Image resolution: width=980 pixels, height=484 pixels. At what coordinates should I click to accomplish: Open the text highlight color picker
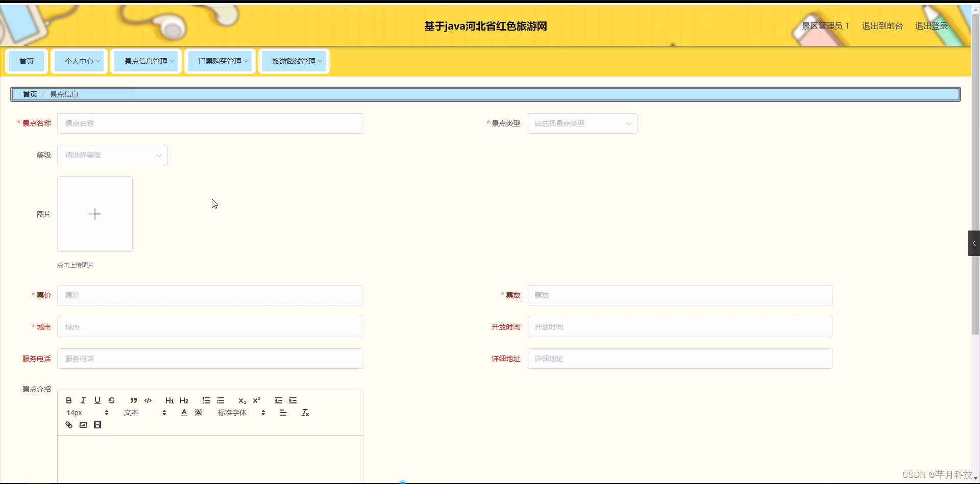coord(198,413)
